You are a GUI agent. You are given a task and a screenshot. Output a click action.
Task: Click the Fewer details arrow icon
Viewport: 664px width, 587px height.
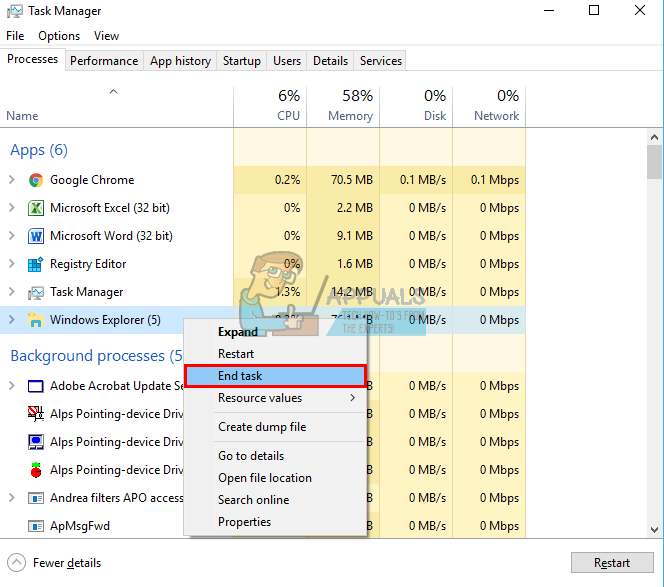pyautogui.click(x=17, y=563)
